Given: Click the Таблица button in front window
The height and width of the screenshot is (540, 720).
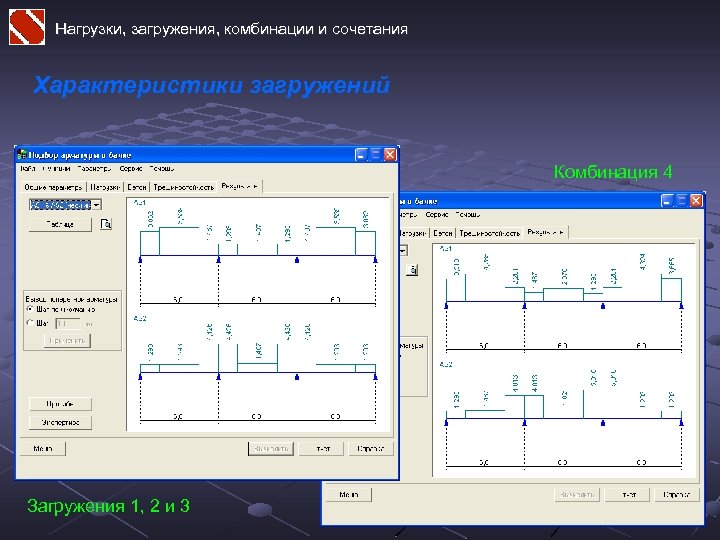Looking at the screenshot, I should 60,224.
